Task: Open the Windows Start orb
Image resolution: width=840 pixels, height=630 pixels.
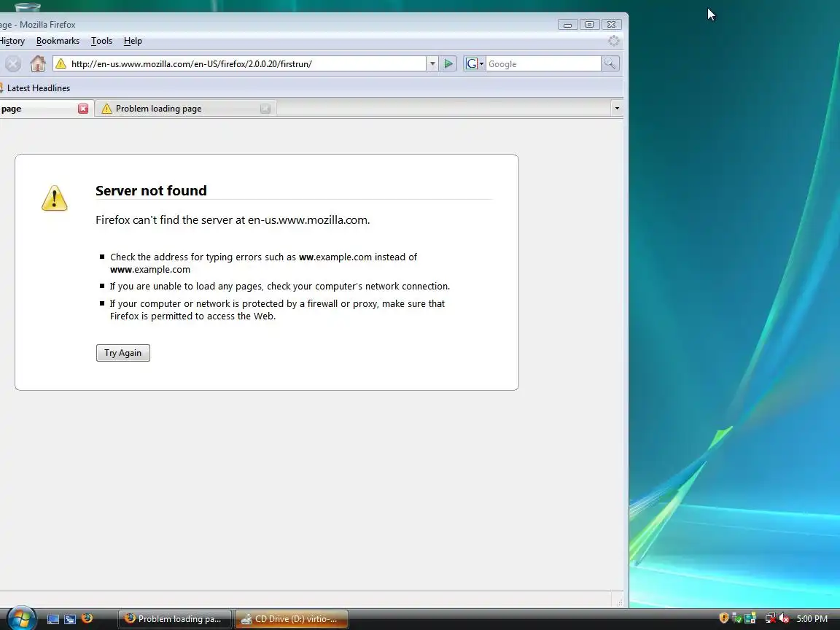Action: pos(21,619)
